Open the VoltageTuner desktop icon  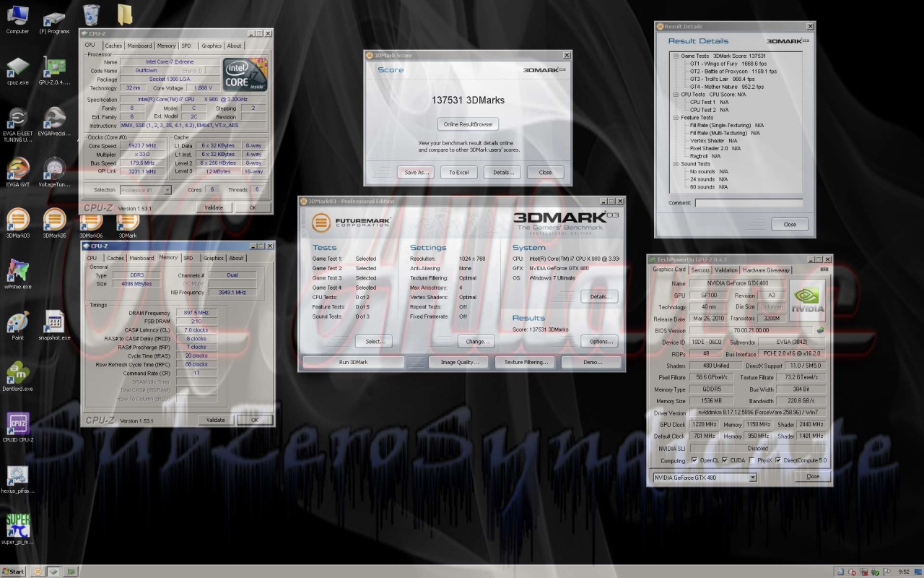tap(54, 170)
